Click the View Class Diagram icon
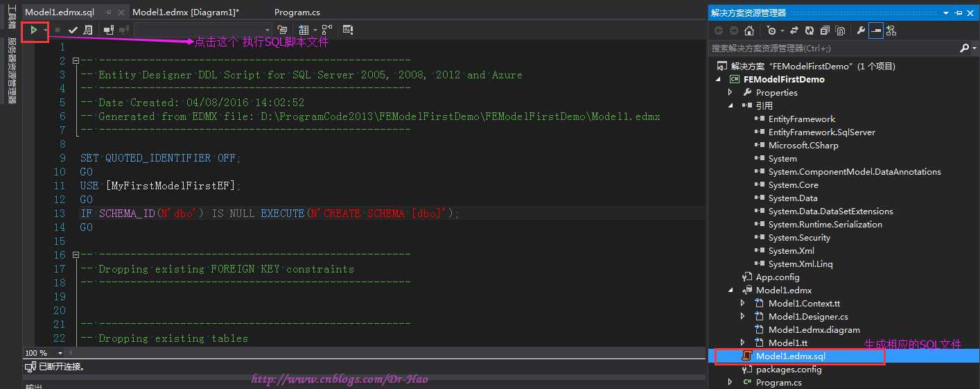The image size is (980, 389). click(891, 31)
